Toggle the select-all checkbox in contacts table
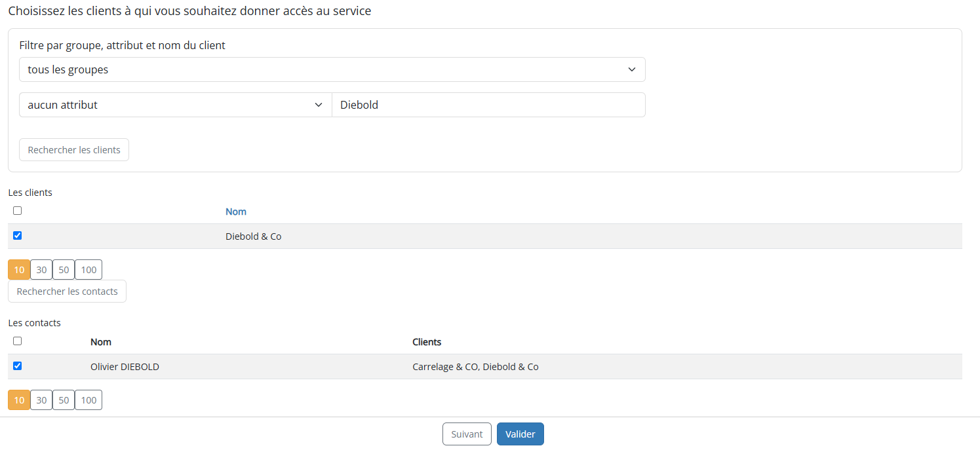 point(18,341)
